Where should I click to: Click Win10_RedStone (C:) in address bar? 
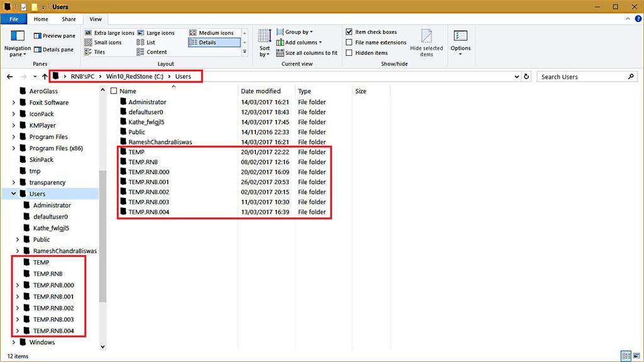(x=135, y=77)
